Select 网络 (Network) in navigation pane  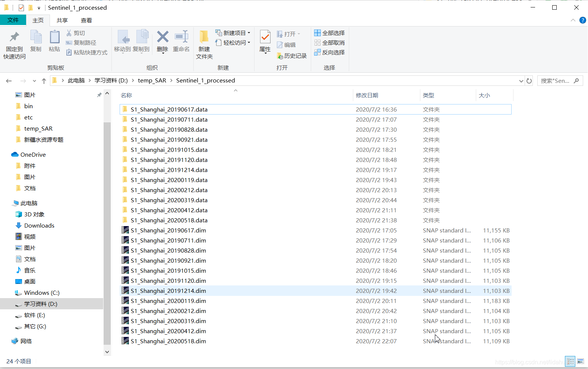pyautogui.click(x=22, y=341)
